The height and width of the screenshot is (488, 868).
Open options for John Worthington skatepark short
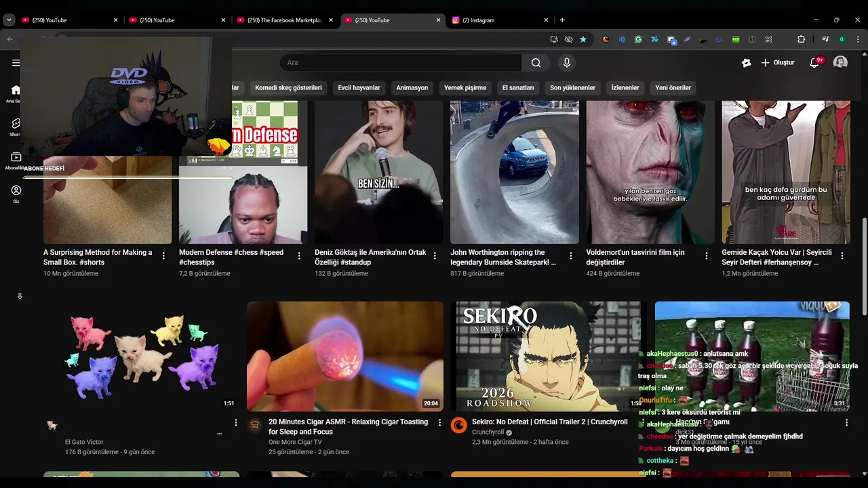[571, 256]
